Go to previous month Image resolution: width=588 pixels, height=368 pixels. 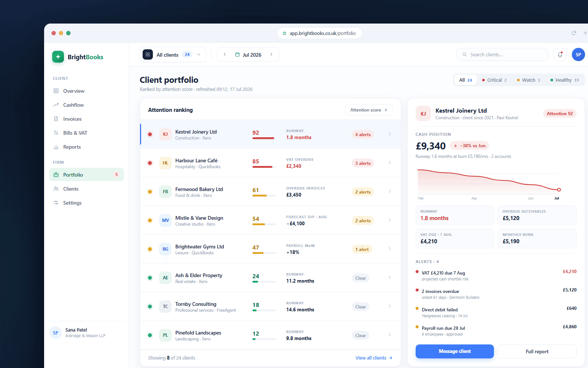[225, 54]
